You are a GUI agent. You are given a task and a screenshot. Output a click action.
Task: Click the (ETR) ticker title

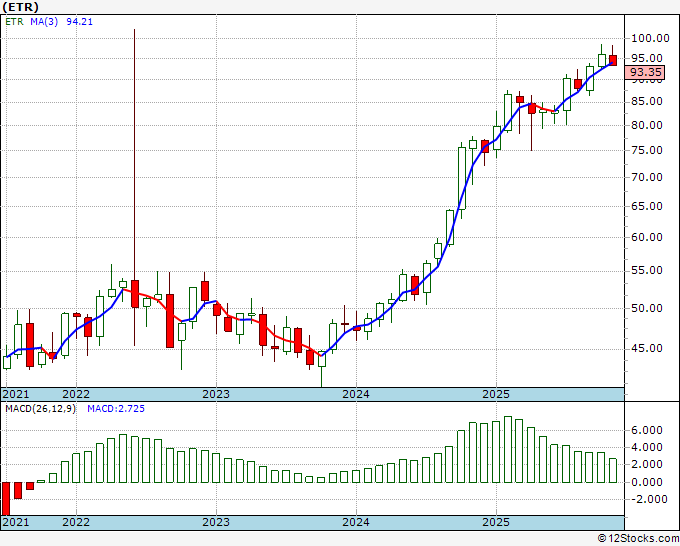tap(20, 7)
